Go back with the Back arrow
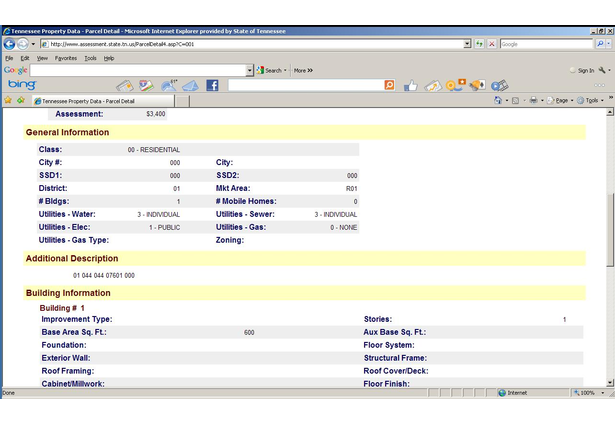 [9, 44]
